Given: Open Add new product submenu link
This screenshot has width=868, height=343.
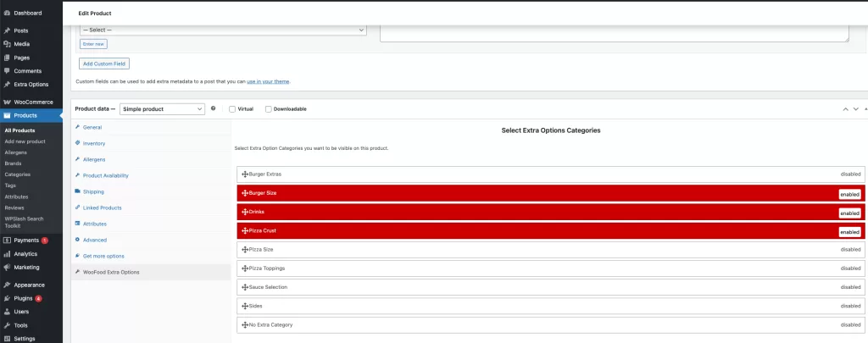Looking at the screenshot, I should [25, 141].
